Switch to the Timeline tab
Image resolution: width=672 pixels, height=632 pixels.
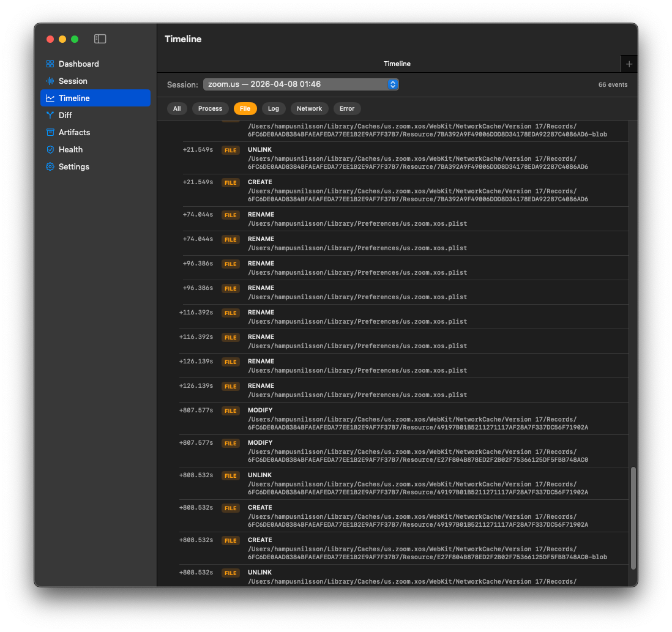[x=397, y=64]
